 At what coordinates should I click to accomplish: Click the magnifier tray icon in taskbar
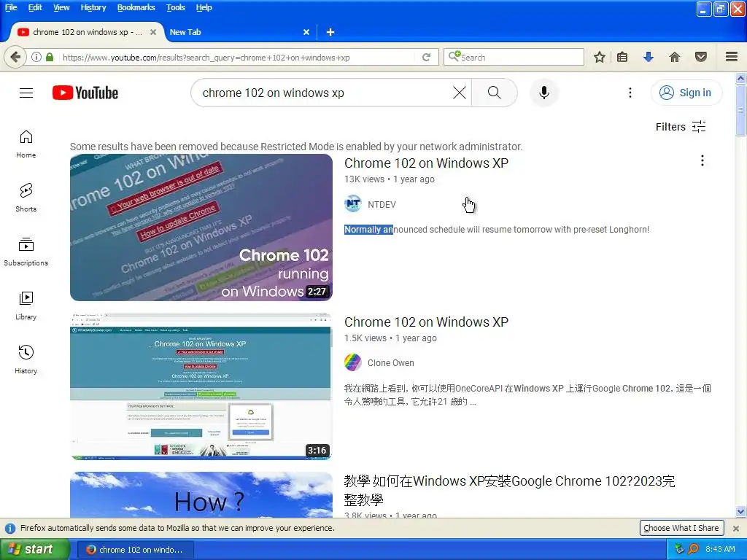tap(693, 549)
